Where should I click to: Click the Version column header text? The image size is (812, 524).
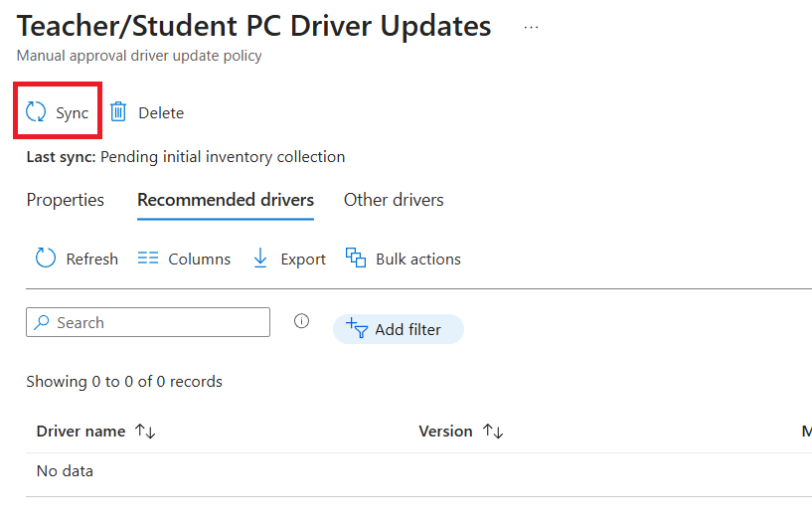[x=445, y=432]
